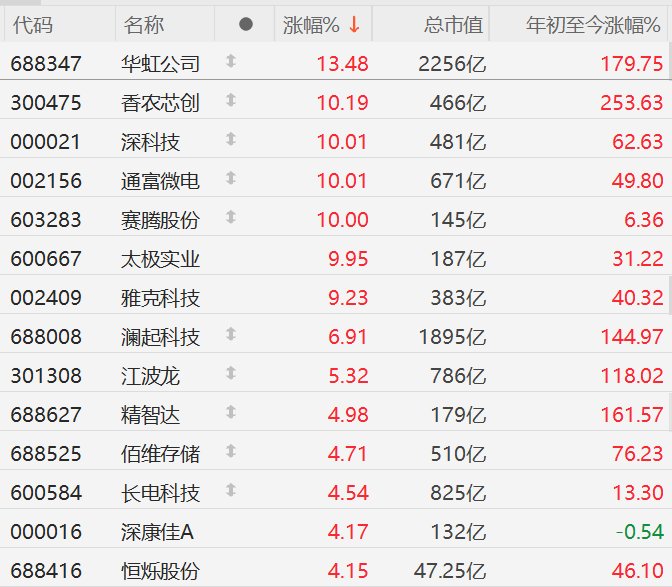The height and width of the screenshot is (587, 672).
Task: Open stock name 香农芯创
Action: click(160, 103)
